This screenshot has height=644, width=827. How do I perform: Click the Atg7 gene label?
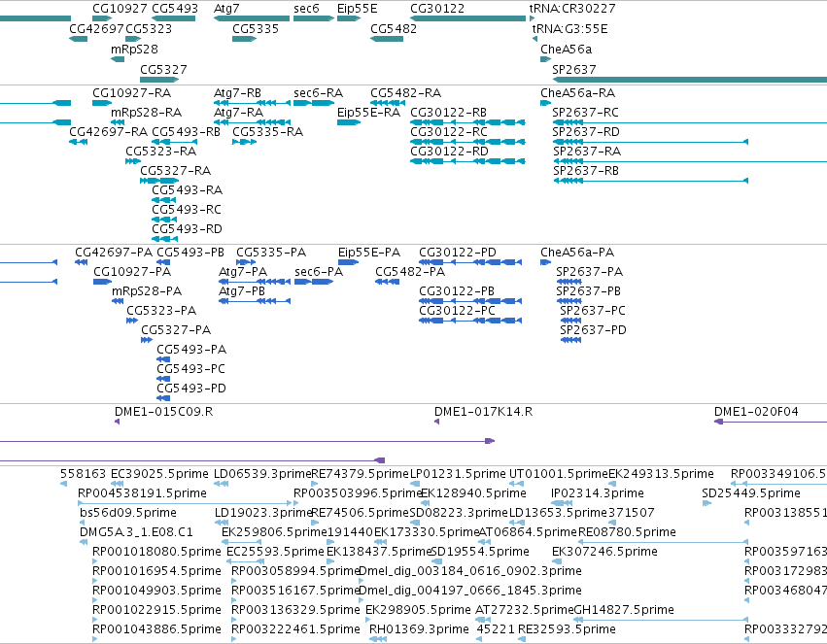click(226, 9)
